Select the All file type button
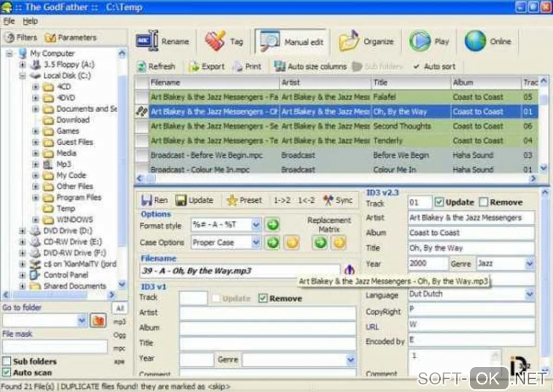Viewport: 553px width, 392px height. (x=120, y=309)
